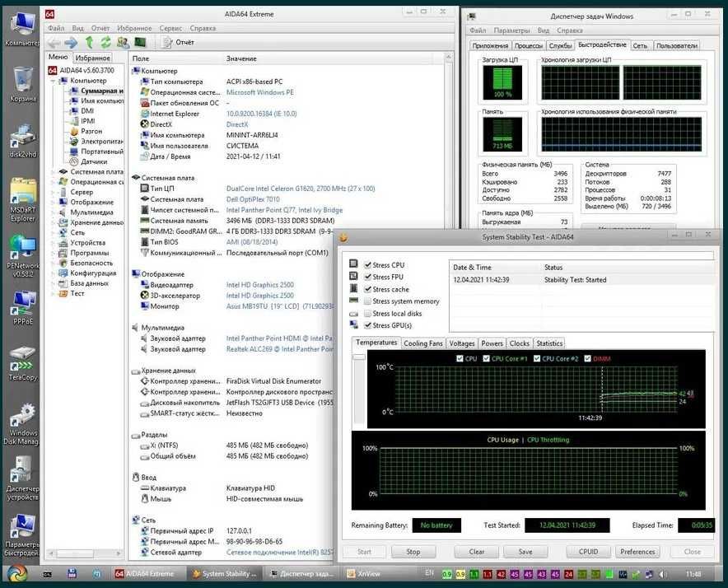Open the Компьютер desktop icon
This screenshot has width=728, height=588.
pos(22,29)
